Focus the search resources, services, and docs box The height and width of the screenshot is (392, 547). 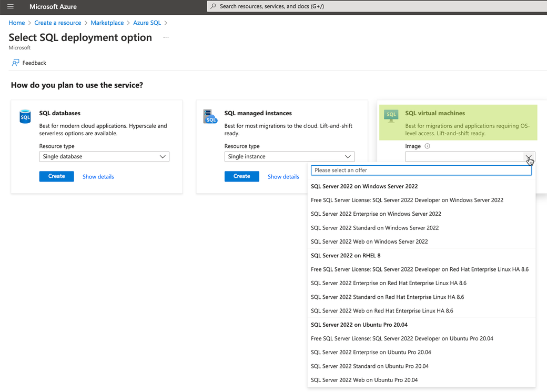tap(377, 6)
